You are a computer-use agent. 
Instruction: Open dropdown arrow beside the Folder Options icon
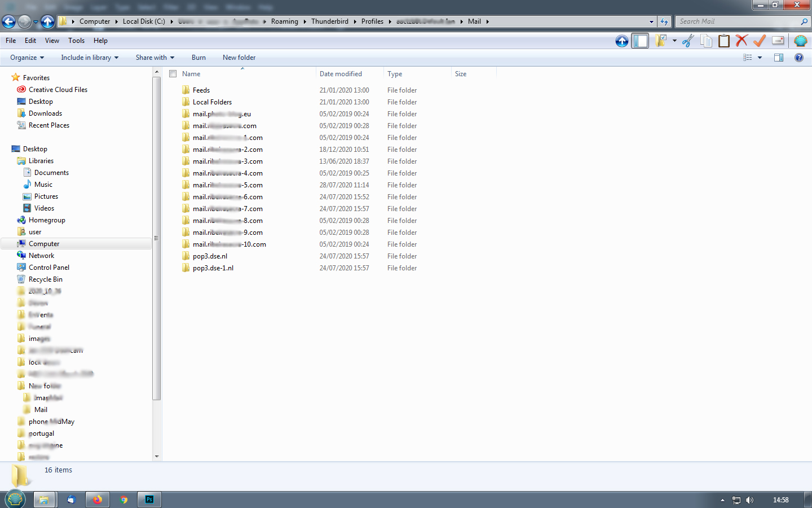[674, 41]
